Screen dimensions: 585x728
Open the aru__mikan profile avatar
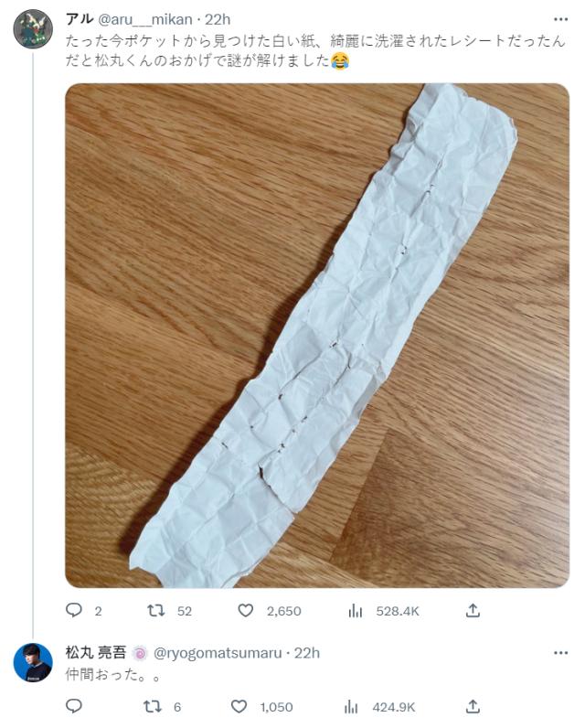click(x=32, y=30)
